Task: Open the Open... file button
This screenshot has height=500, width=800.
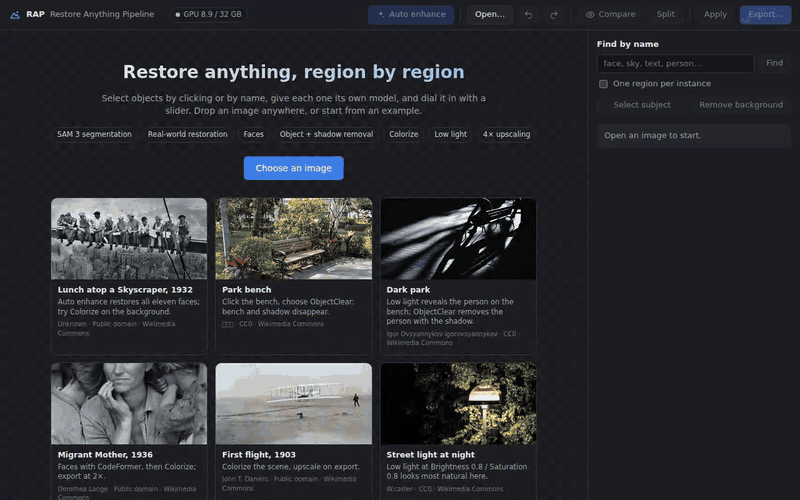Action: click(490, 14)
